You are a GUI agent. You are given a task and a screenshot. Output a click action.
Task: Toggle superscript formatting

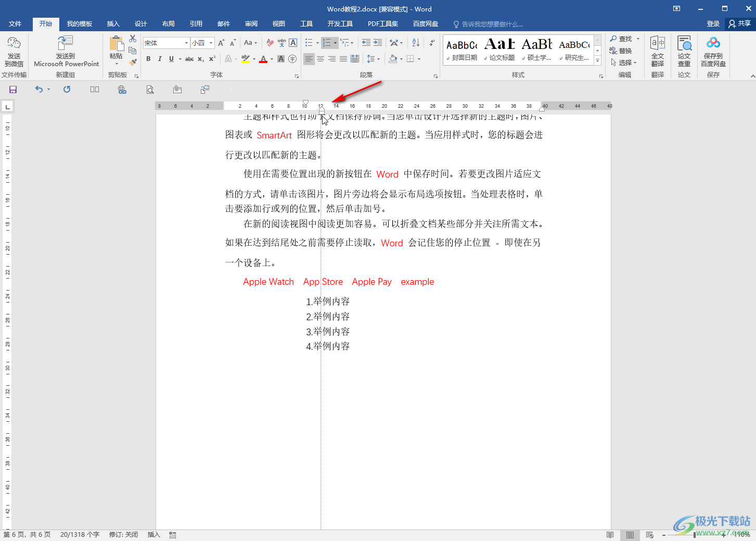click(x=212, y=59)
